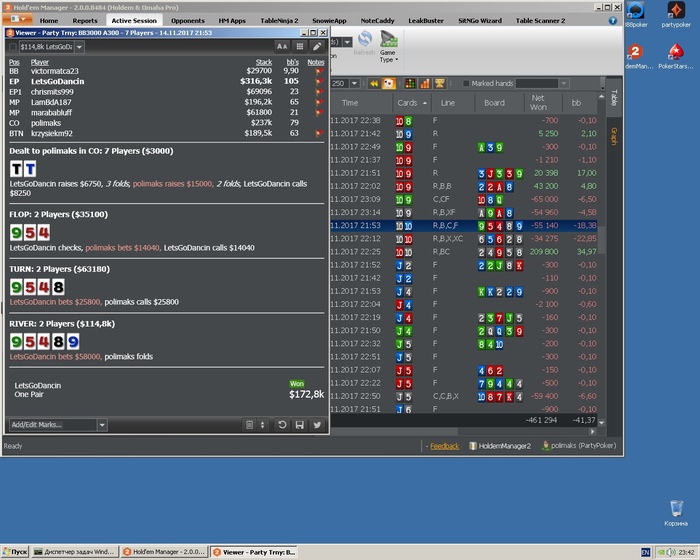The image size is (700, 560).
Task: Click the rewind double-arrow icon
Action: tap(374, 84)
